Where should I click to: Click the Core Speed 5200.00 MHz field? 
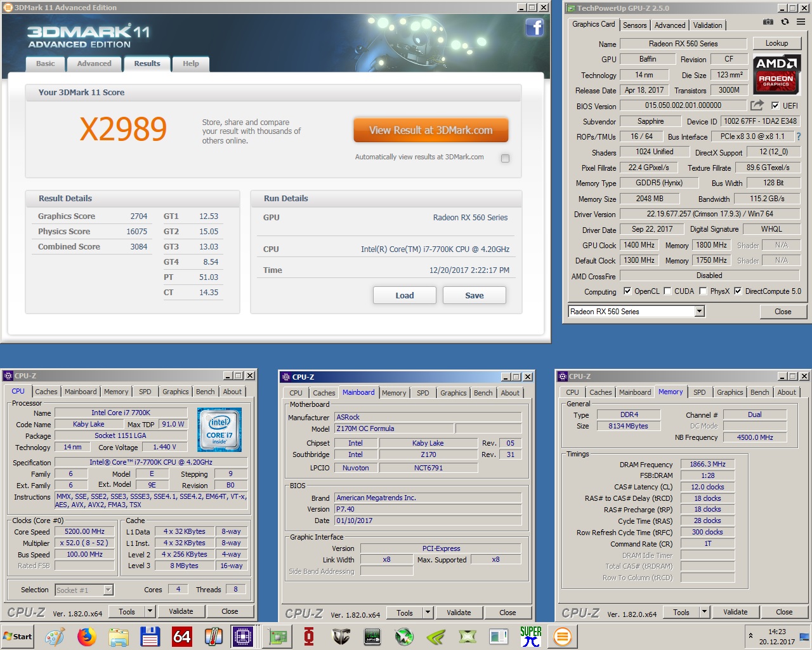(x=84, y=531)
